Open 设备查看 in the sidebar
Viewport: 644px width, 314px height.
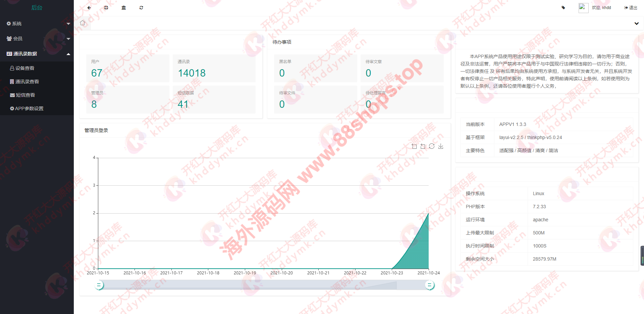click(x=25, y=68)
